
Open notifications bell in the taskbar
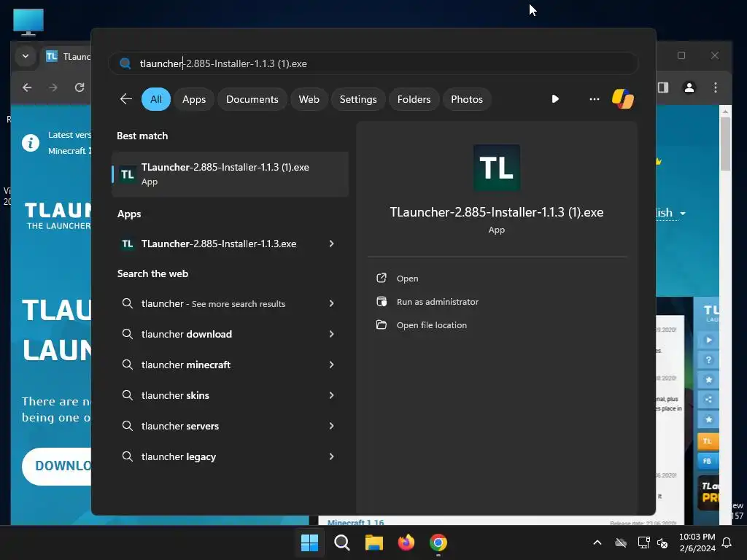(x=727, y=542)
